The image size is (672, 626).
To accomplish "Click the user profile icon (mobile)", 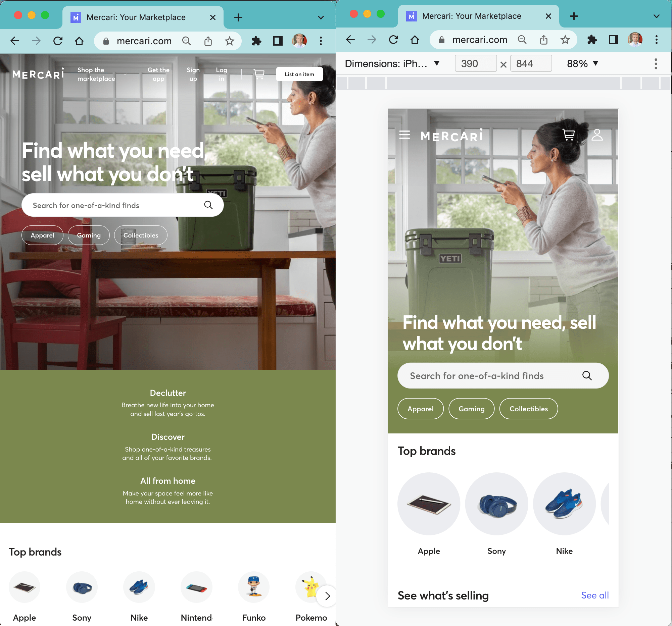I will [x=597, y=135].
